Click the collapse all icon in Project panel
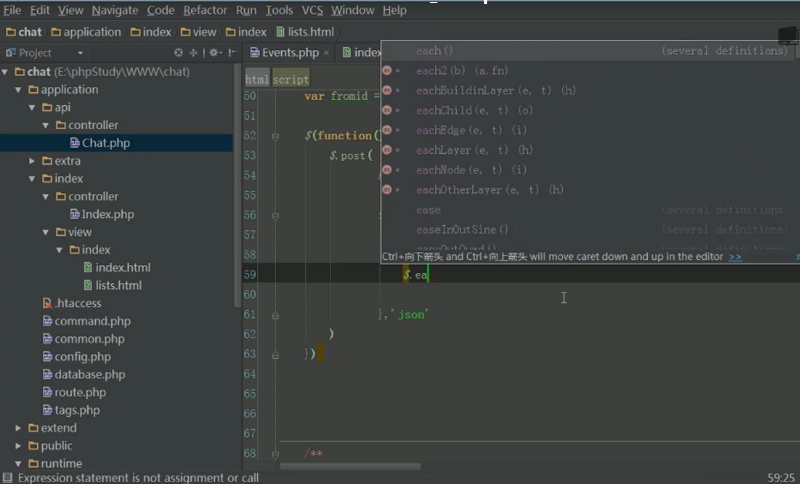The height and width of the screenshot is (484, 800). [x=194, y=53]
